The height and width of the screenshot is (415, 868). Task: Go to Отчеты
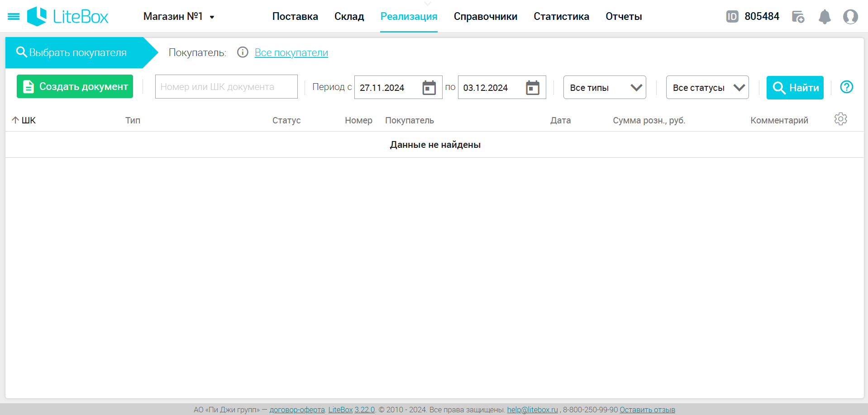pyautogui.click(x=624, y=17)
